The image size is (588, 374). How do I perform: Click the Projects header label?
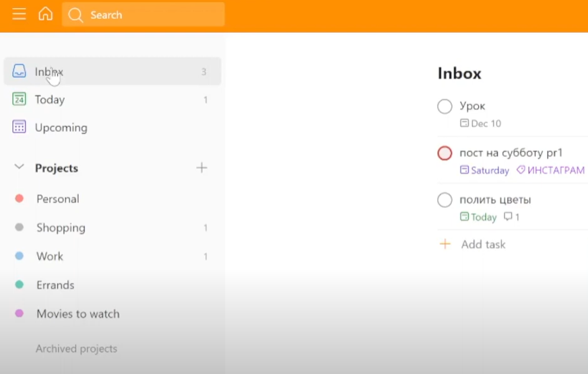tap(57, 168)
